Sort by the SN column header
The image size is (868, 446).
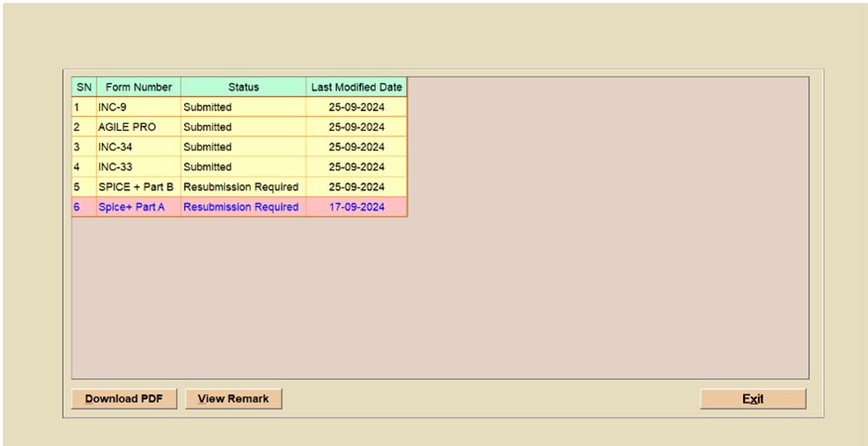[84, 87]
